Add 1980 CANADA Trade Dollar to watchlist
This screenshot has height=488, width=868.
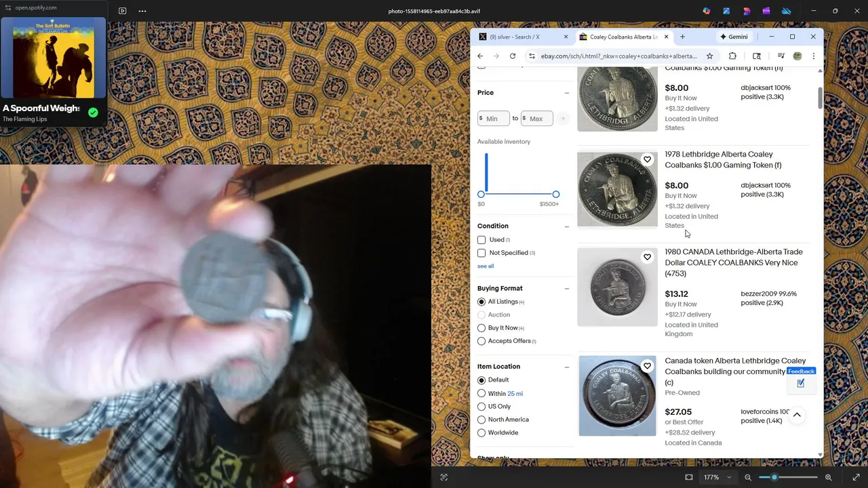click(647, 257)
